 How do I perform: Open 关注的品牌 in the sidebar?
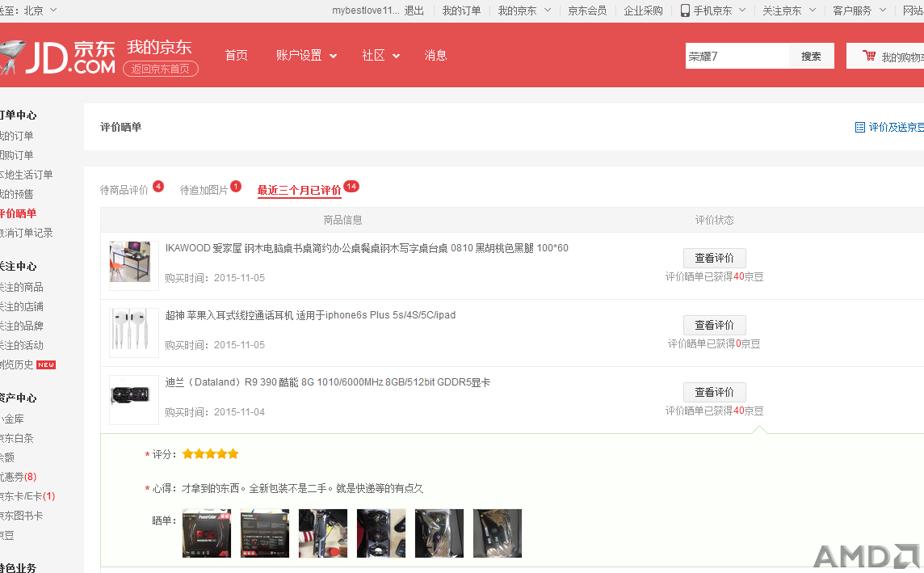point(22,326)
